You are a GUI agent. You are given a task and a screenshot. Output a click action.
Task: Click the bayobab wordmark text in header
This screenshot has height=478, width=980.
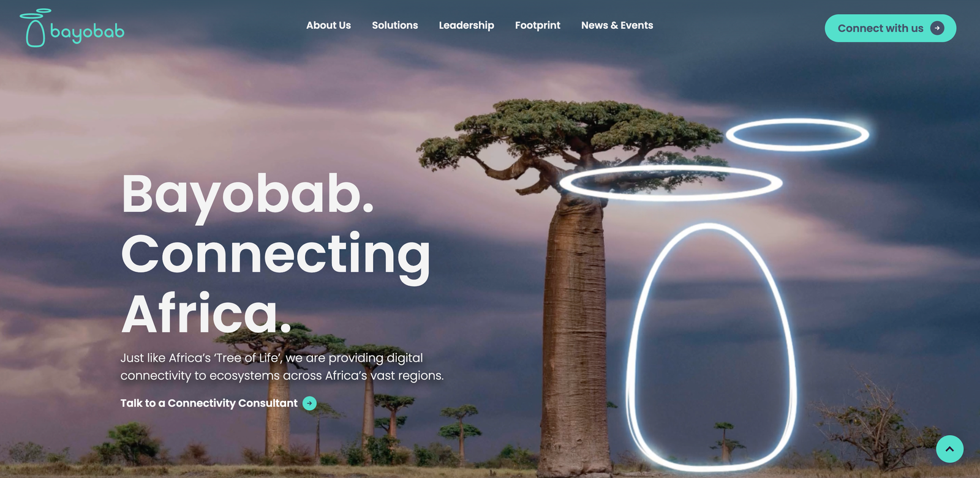click(x=87, y=32)
